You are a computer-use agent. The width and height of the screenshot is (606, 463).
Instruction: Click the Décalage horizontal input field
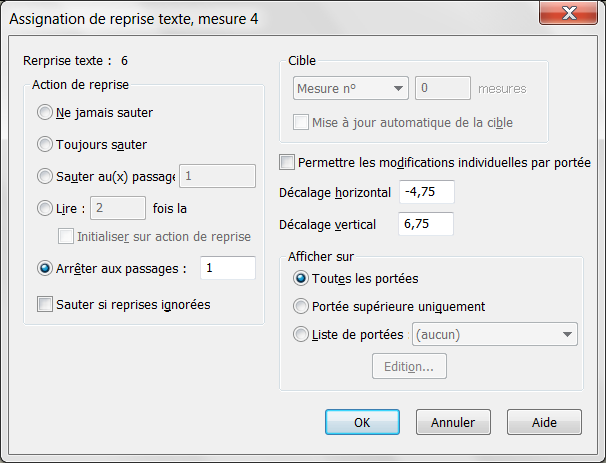coord(426,191)
